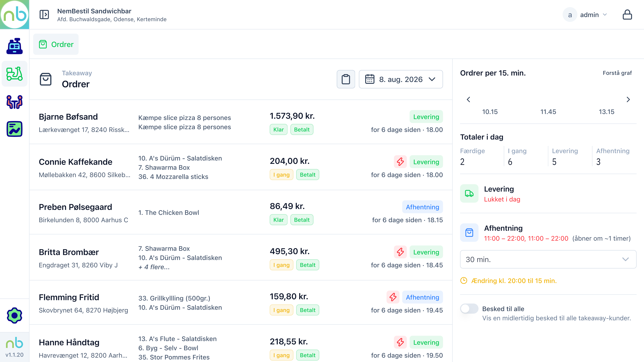The height and width of the screenshot is (362, 644).
Task: Open the date picker 8. aug. 2026
Action: click(x=401, y=79)
